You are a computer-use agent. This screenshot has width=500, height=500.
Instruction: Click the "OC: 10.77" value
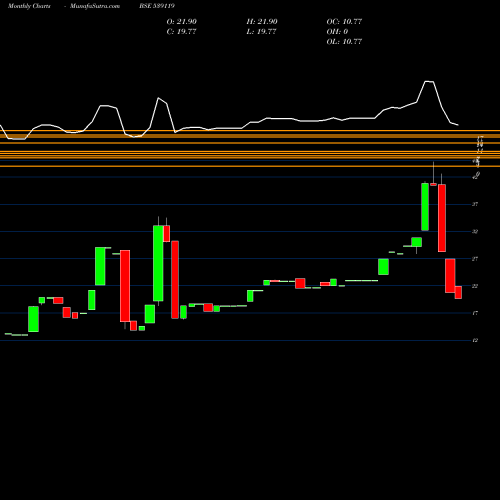344,22
